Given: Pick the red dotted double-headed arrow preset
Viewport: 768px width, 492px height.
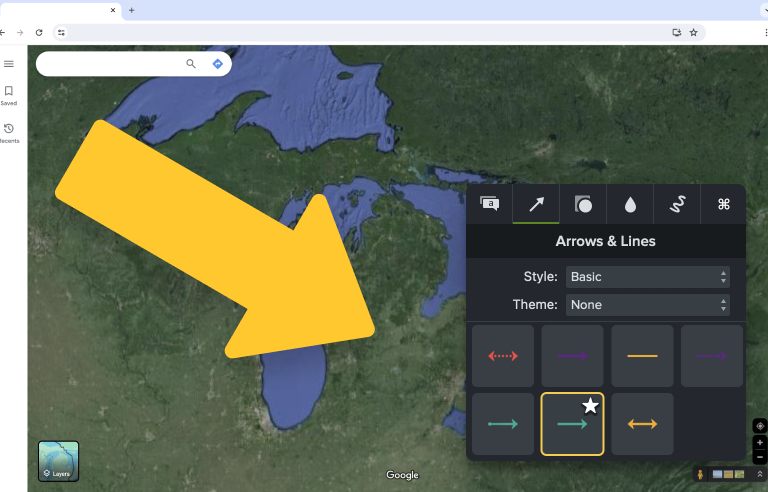Looking at the screenshot, I should click(503, 356).
